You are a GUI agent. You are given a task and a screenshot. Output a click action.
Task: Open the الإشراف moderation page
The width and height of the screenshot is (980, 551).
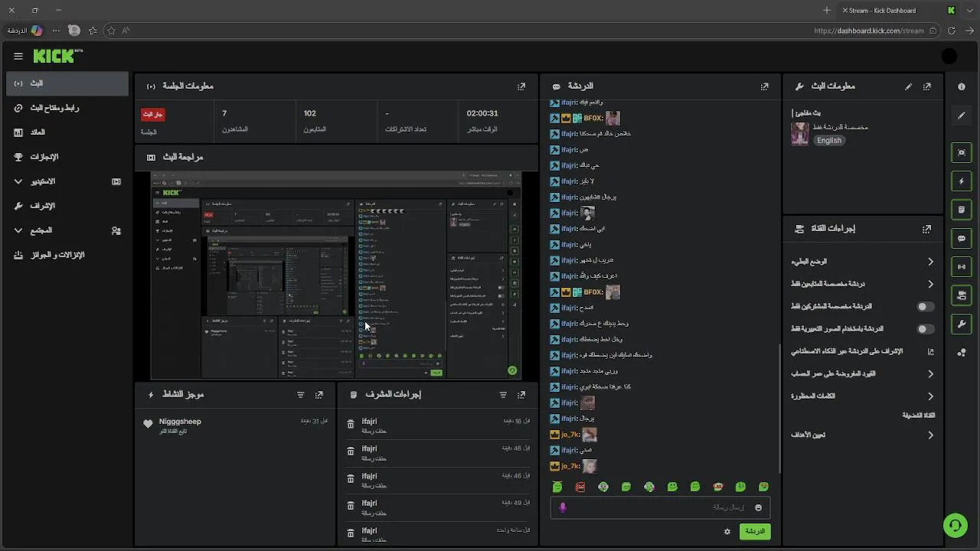pyautogui.click(x=67, y=206)
